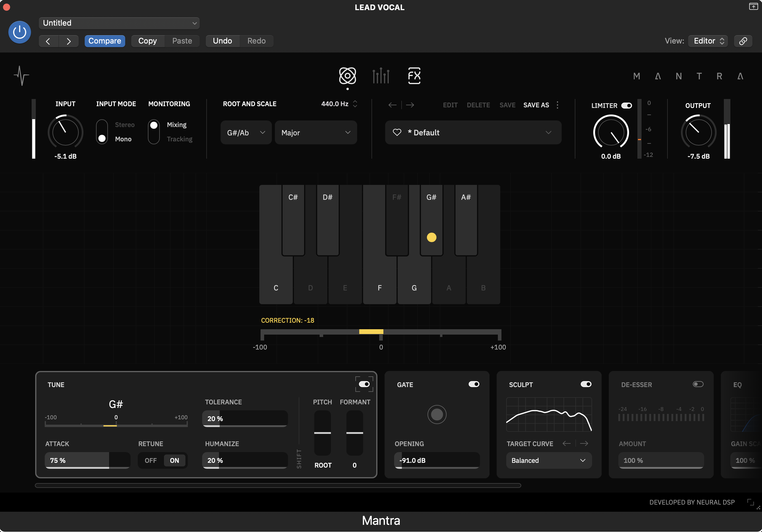Viewport: 762px width, 532px height.
Task: Open the Major scale dropdown
Action: coord(316,132)
